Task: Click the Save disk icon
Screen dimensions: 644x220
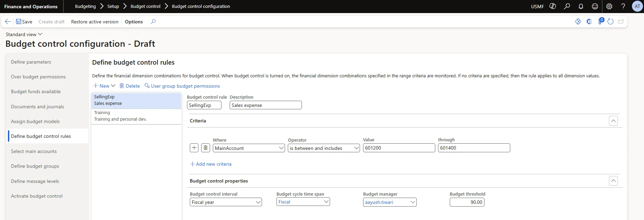Action: [19, 22]
